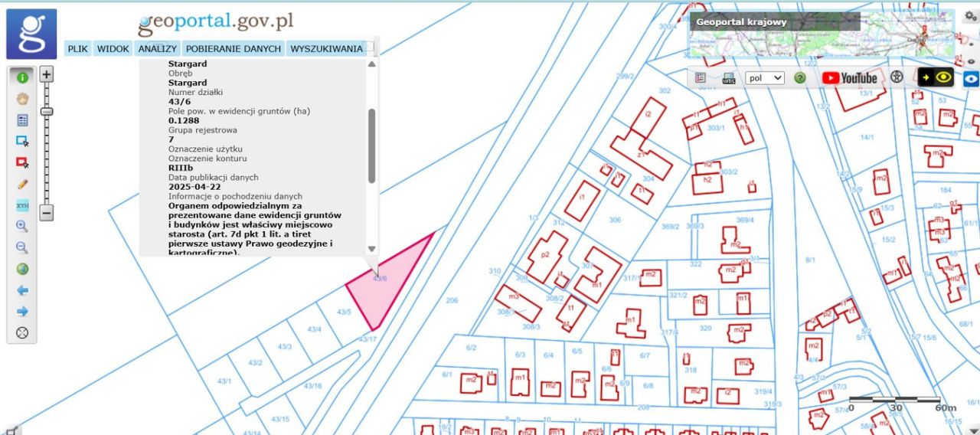Select the green object info tool
Image resolution: width=980 pixels, height=435 pixels.
point(22,77)
